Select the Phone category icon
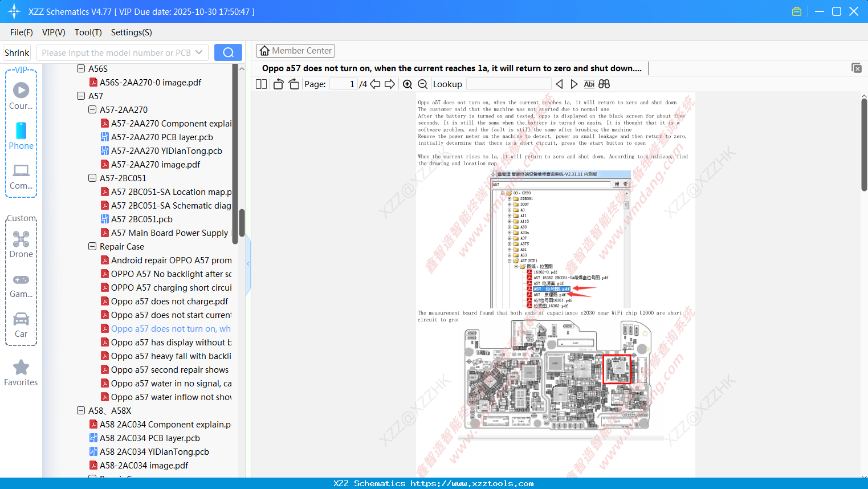The height and width of the screenshot is (489, 868). [x=21, y=131]
